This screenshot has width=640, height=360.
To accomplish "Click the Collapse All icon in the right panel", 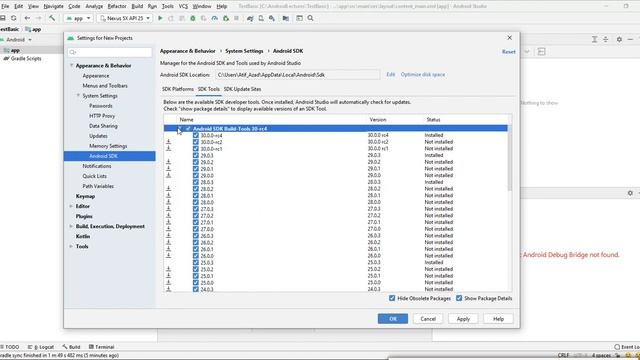I will tap(606, 39).
